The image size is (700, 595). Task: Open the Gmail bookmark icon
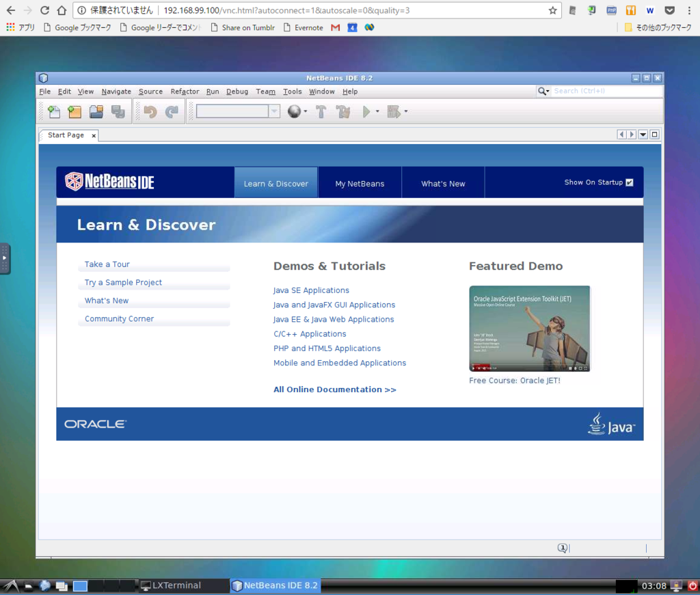pos(335,27)
